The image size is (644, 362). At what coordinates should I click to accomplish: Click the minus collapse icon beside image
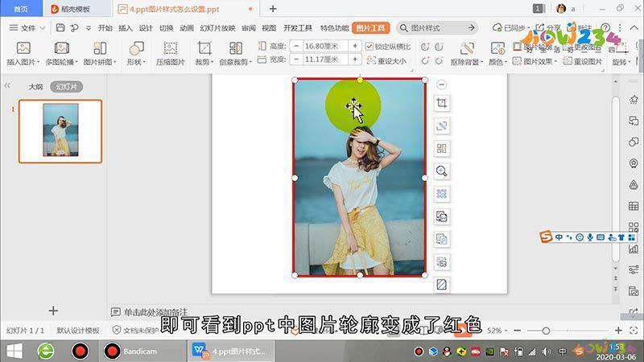click(441, 84)
